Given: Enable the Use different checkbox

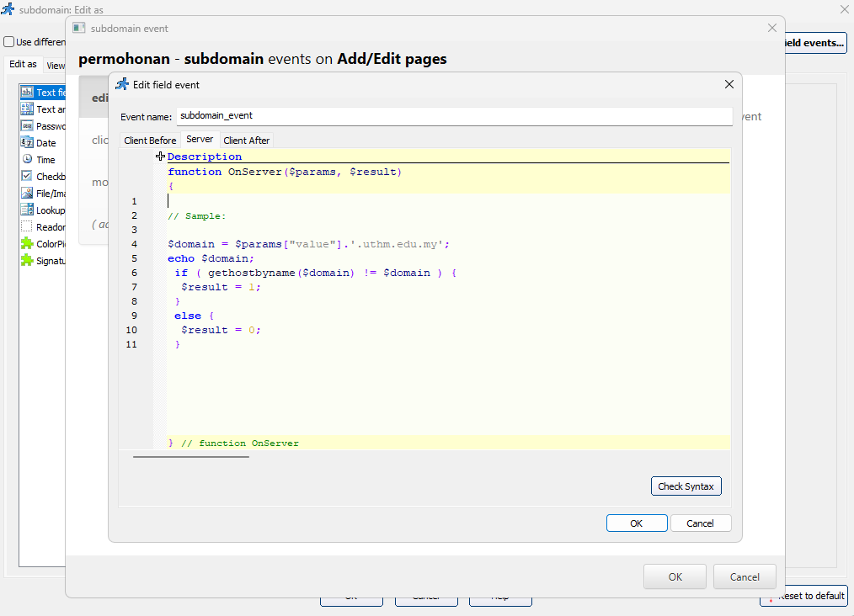Looking at the screenshot, I should click(8, 41).
